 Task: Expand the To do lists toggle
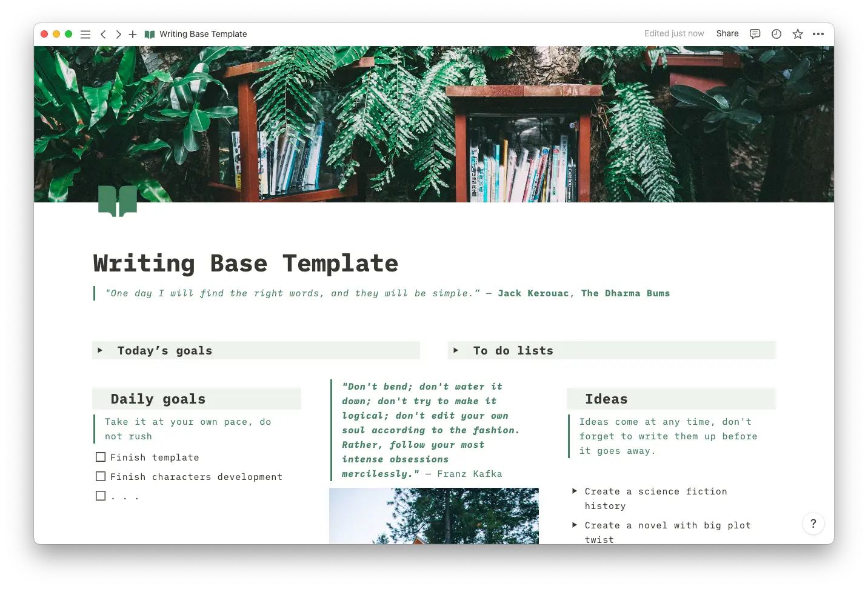[x=456, y=350]
